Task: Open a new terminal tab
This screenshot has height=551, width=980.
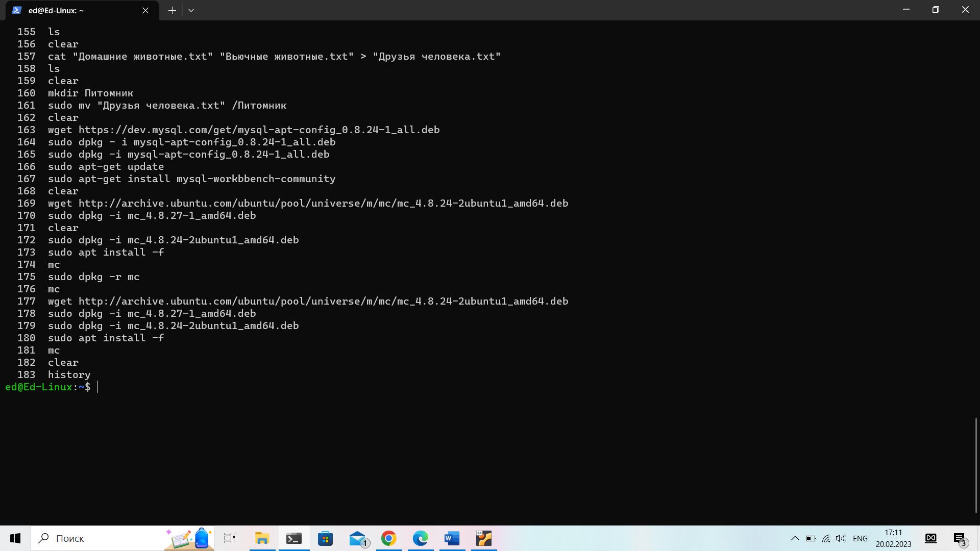Action: click(x=172, y=10)
